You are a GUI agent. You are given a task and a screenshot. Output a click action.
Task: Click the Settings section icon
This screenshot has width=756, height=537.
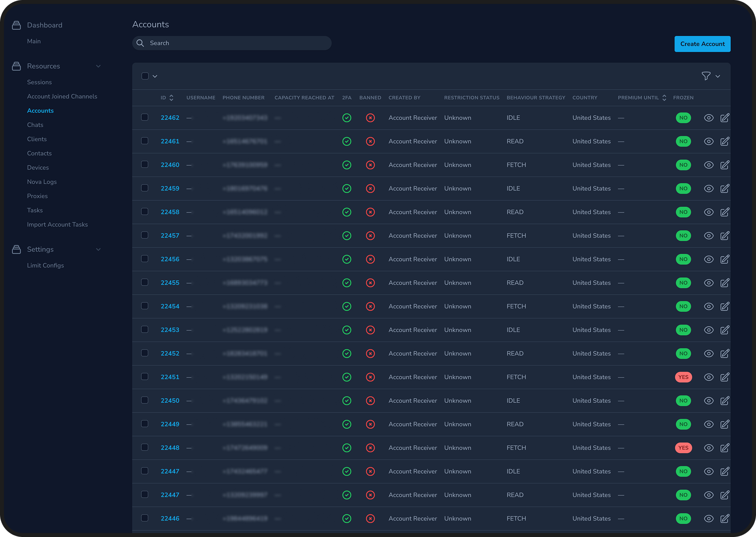[x=16, y=249]
